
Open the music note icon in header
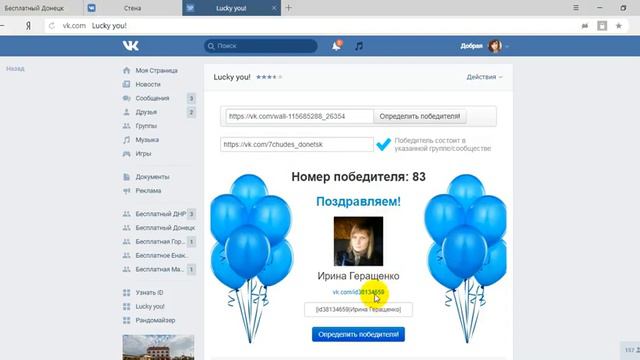click(359, 46)
